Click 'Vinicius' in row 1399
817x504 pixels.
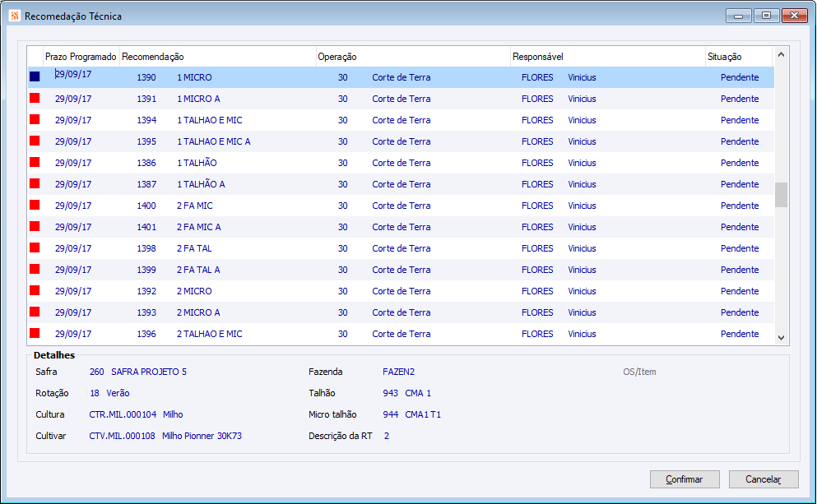[582, 270]
